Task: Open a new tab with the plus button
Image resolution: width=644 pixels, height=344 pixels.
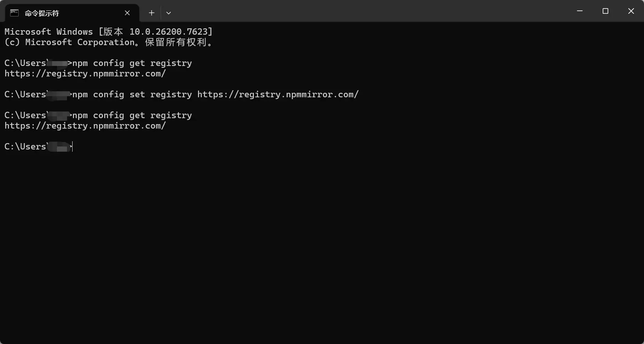Action: click(x=152, y=13)
